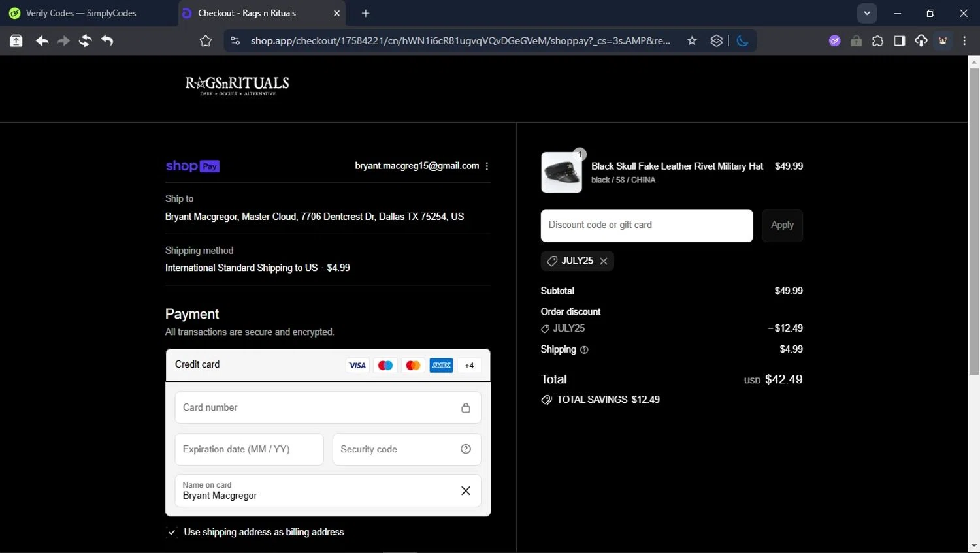Click the skull hat product thumbnail
The height and width of the screenshot is (553, 980).
click(x=561, y=172)
